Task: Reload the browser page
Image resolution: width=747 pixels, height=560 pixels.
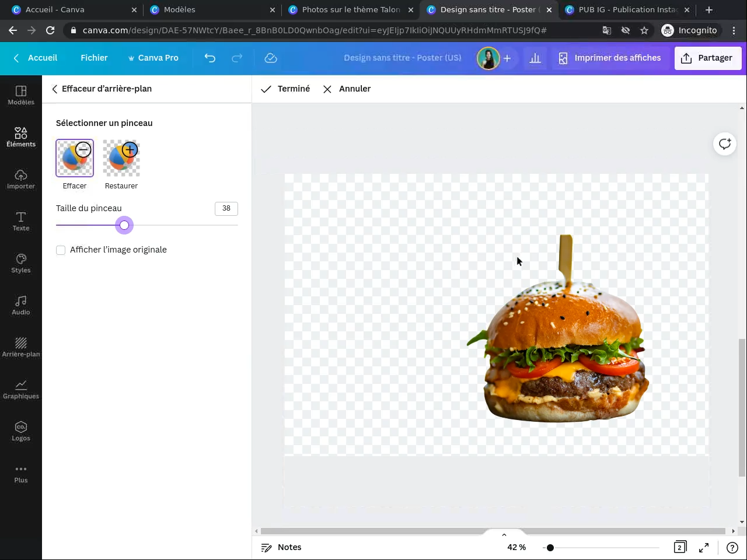Action: click(50, 30)
